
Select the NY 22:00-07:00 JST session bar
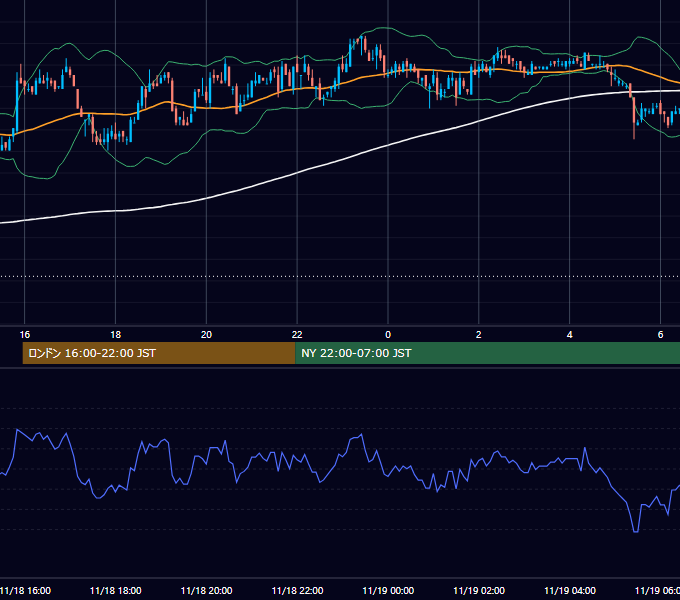pos(487,353)
